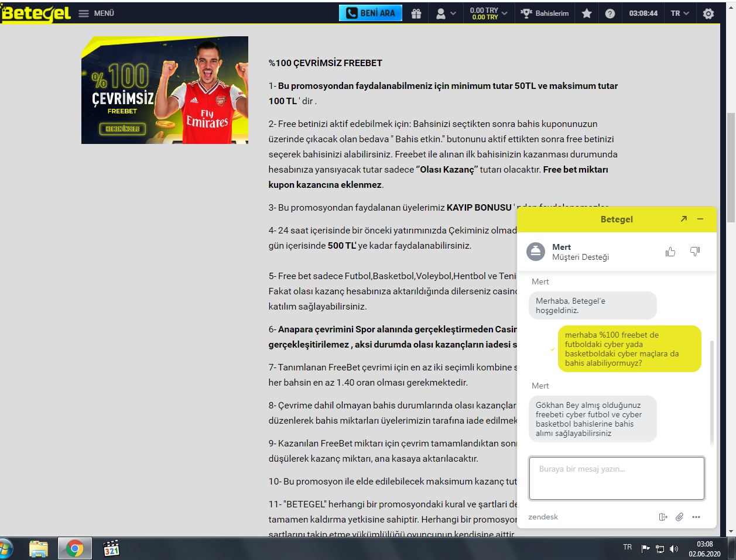Click the Betegel chat header title
736x560 pixels.
617,219
